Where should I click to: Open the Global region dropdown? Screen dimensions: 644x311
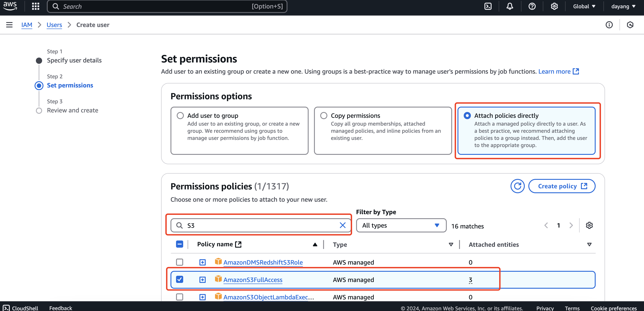coord(584,6)
